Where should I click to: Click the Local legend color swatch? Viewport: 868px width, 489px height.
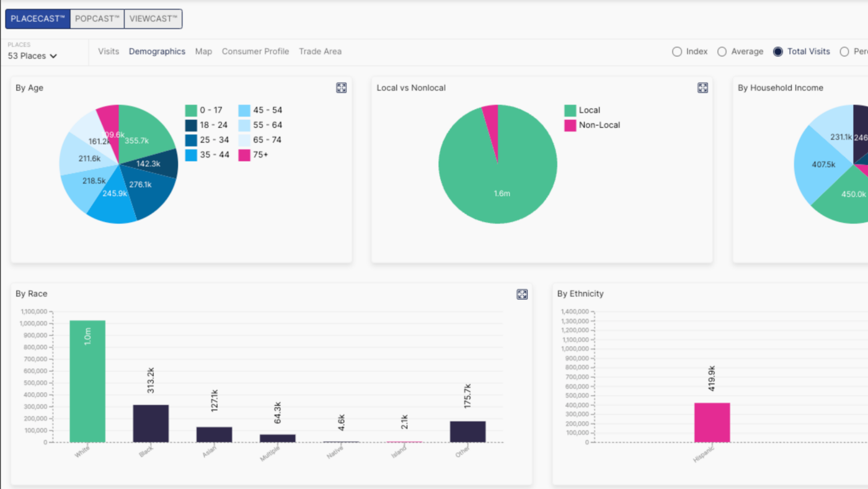[x=570, y=110]
